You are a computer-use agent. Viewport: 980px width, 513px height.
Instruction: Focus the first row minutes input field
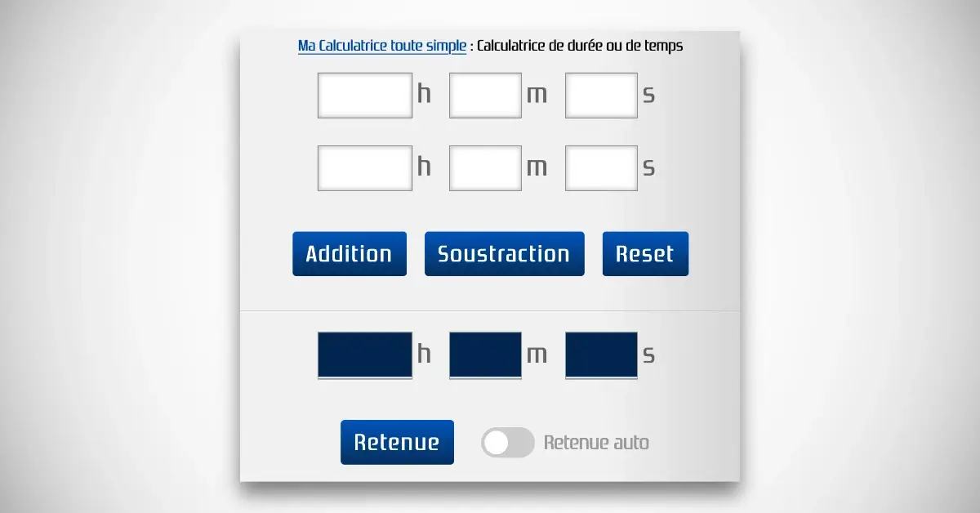pos(485,96)
